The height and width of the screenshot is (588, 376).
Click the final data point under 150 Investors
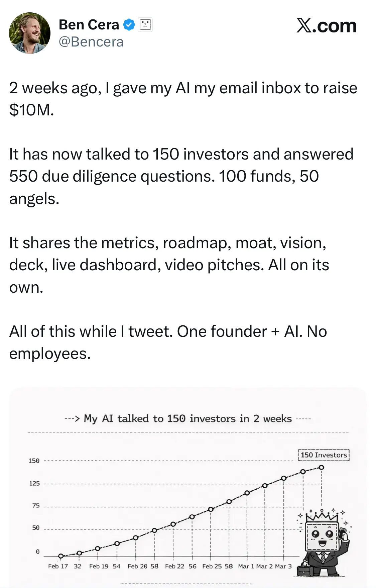(x=321, y=467)
